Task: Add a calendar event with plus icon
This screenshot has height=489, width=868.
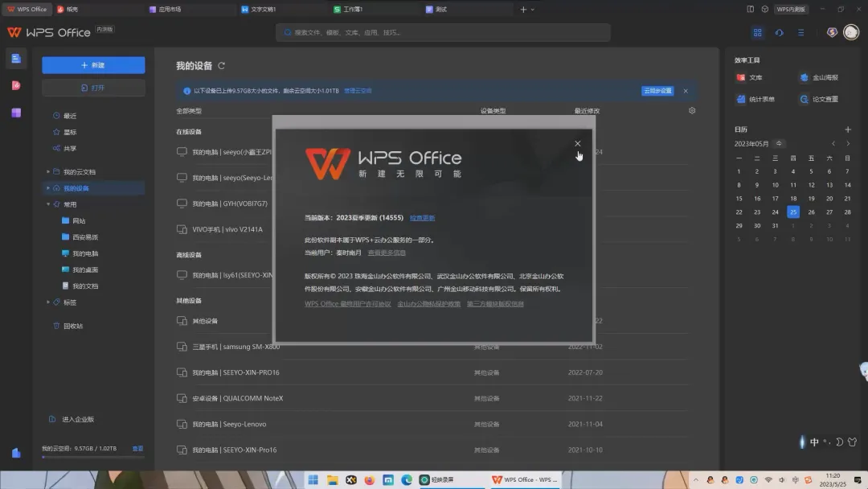Action: (x=848, y=129)
